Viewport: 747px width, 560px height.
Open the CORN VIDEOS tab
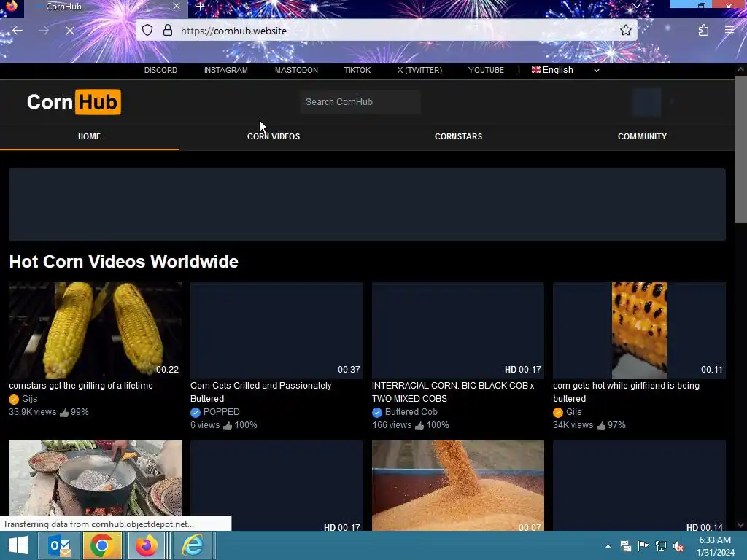(x=274, y=136)
